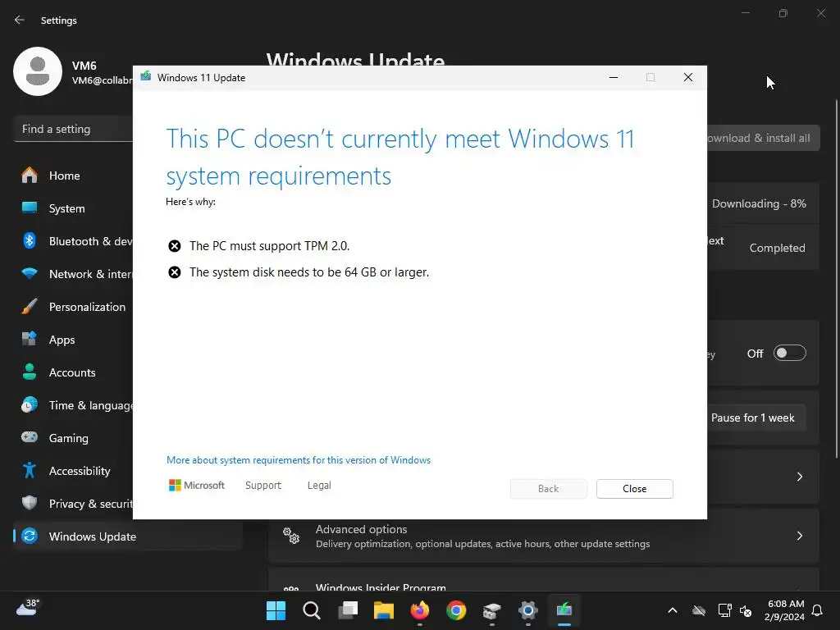Viewport: 840px width, 630px height.
Task: Open the weather widget showing 38°
Action: (28, 608)
